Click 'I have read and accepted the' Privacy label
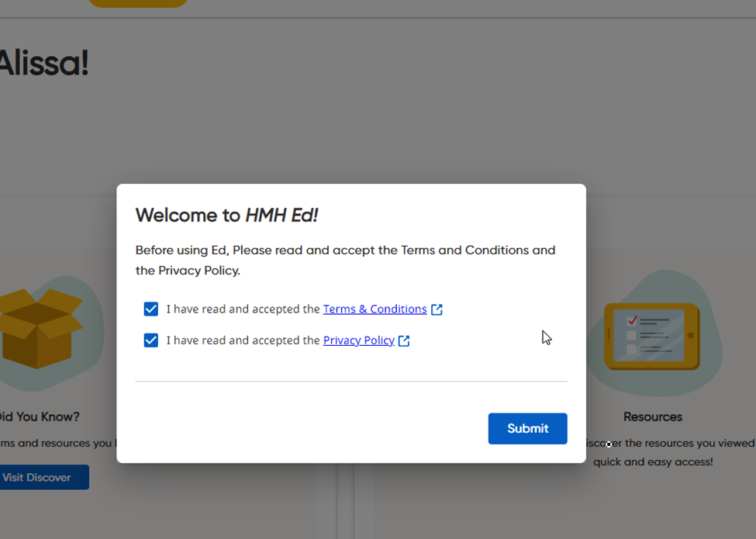 243,340
